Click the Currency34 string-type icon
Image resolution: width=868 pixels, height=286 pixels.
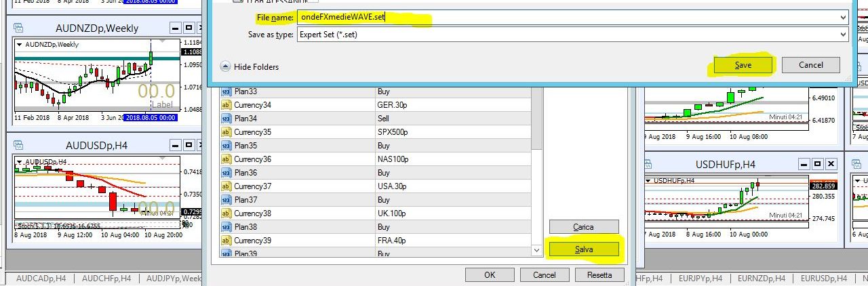(x=226, y=105)
